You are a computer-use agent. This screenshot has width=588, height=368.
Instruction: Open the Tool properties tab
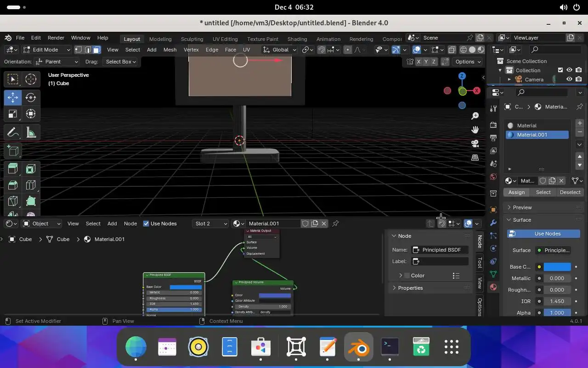(493, 109)
